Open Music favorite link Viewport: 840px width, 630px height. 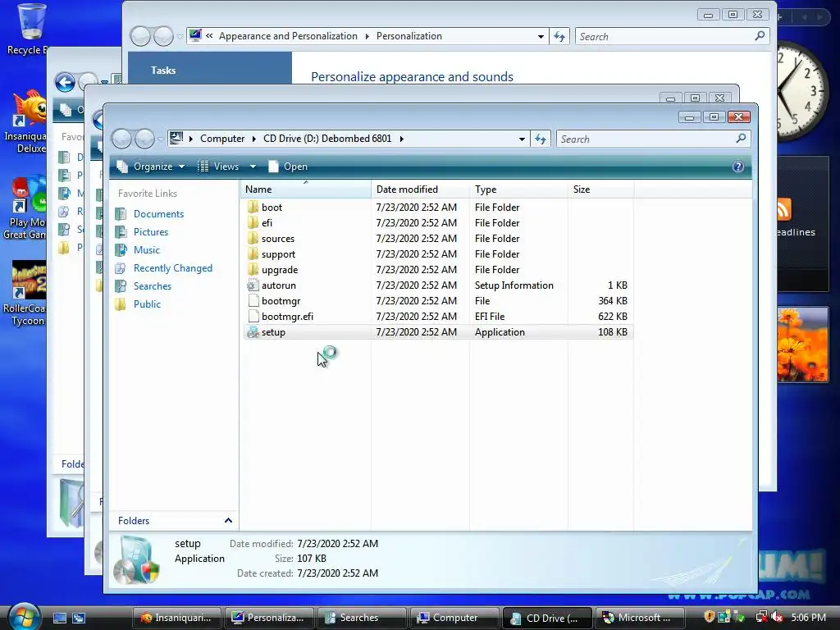tap(146, 250)
